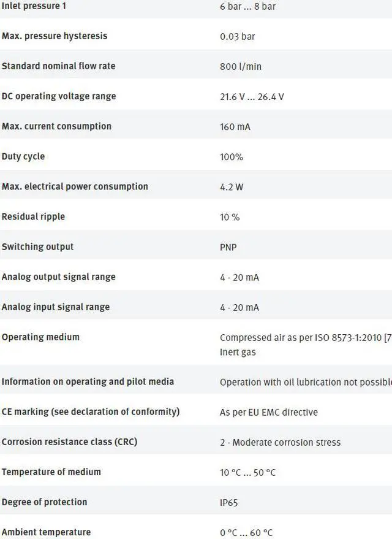Click Operation with oil lubrication text
Image resolution: width=392 pixels, height=539 pixels.
(x=306, y=382)
